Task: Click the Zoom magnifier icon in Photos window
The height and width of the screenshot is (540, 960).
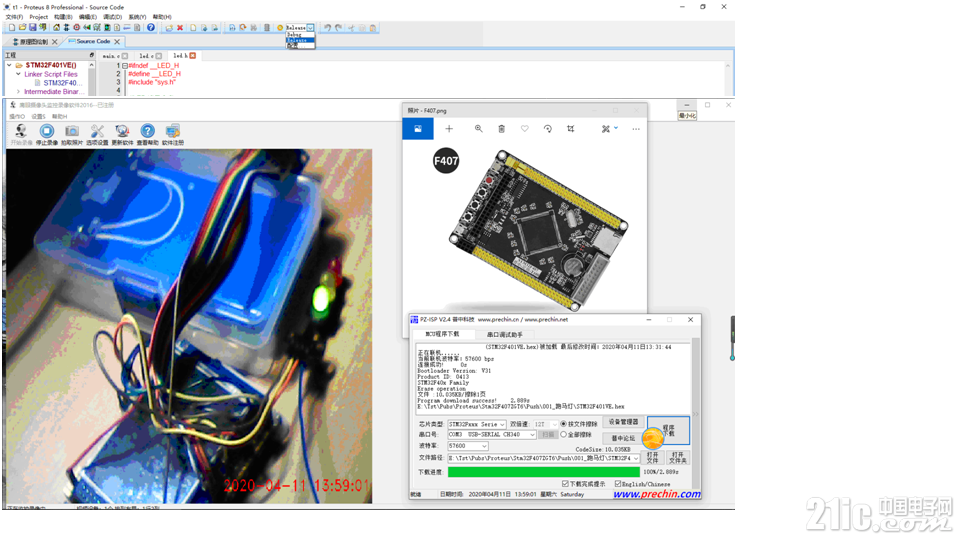Action: 478,129
